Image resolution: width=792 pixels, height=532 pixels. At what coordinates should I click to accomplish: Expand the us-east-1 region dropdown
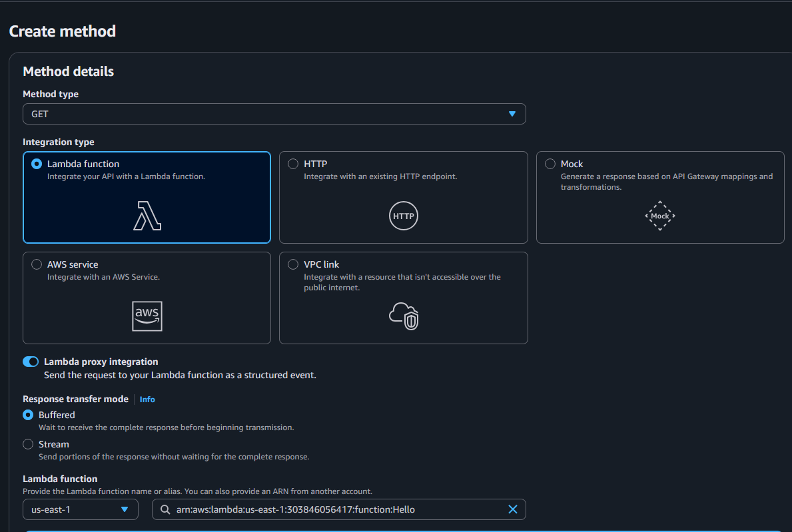[80, 509]
